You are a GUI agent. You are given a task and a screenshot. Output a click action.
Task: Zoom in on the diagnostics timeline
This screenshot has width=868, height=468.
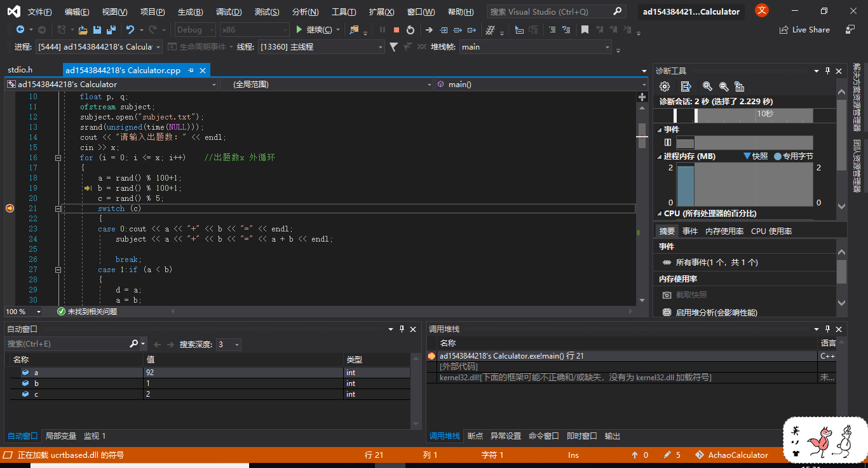pyautogui.click(x=707, y=86)
